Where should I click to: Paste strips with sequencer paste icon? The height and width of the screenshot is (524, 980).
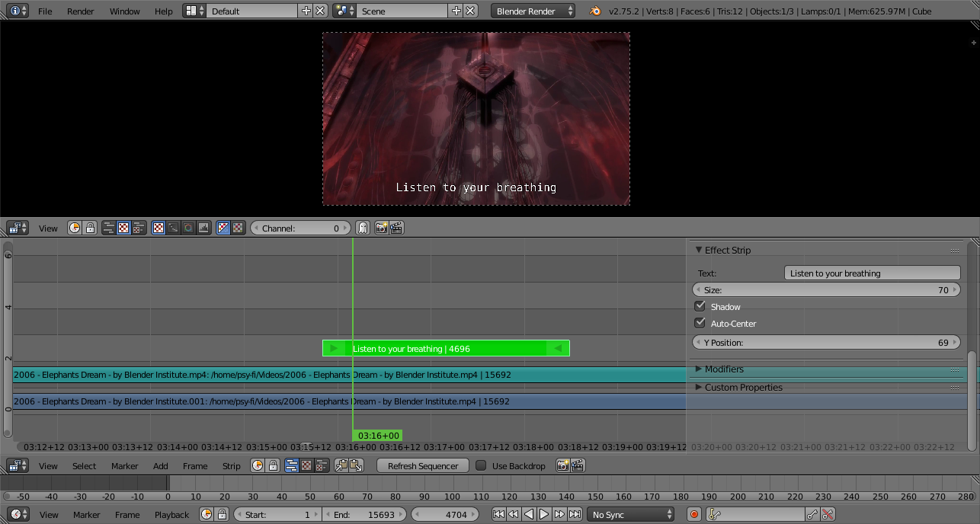click(356, 465)
